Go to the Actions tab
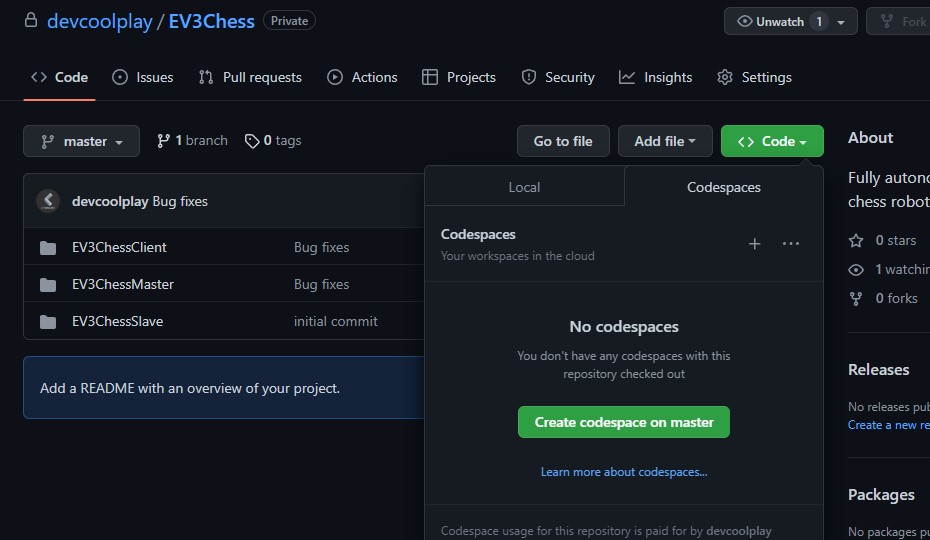The image size is (930, 540). tap(362, 77)
